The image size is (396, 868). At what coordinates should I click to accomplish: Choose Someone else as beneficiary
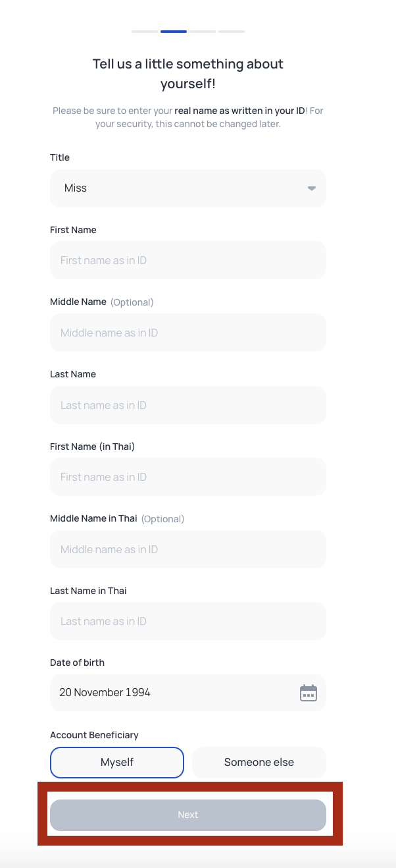259,763
